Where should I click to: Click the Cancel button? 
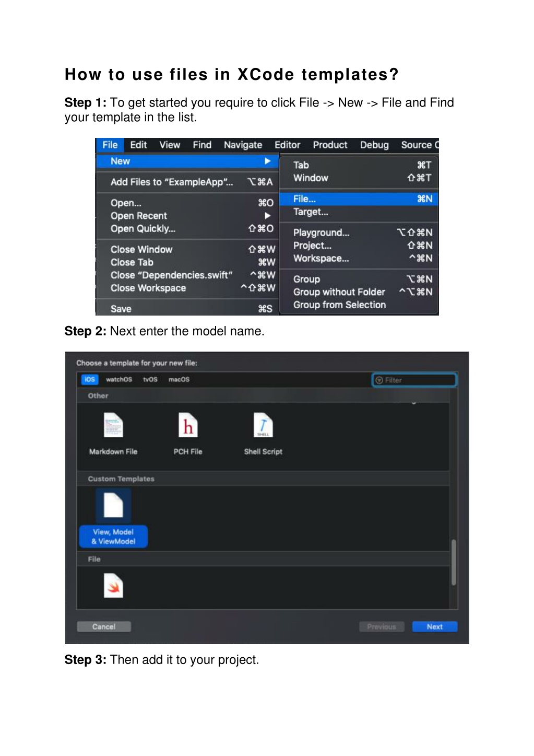[104, 626]
